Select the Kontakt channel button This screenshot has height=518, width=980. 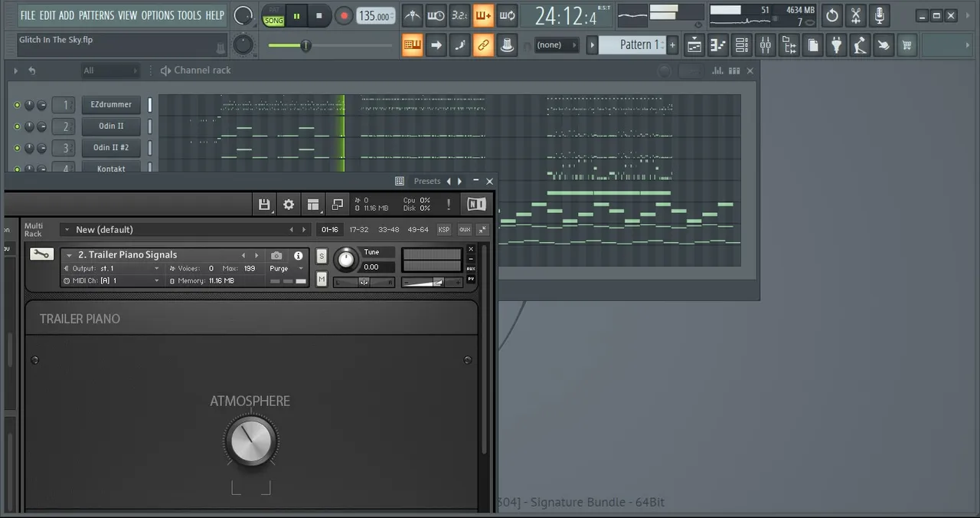click(111, 168)
